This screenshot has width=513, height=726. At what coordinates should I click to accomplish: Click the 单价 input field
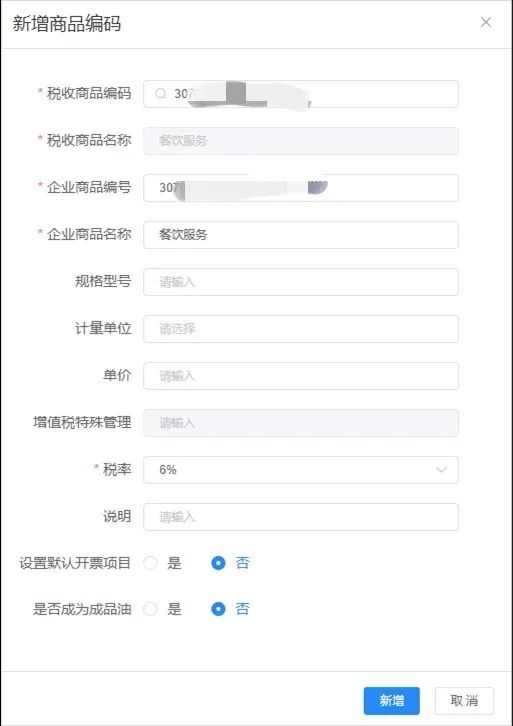301,376
